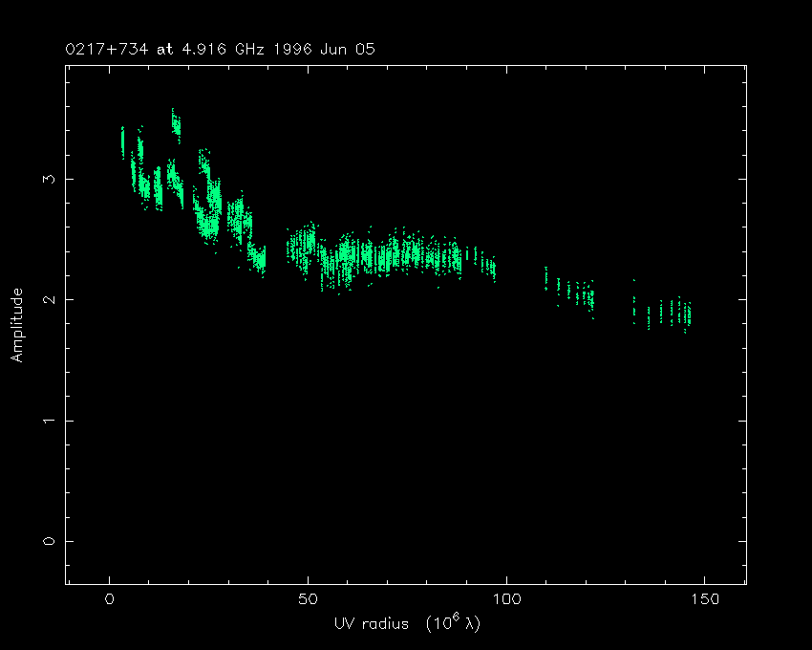Click the highest data cluster near amplitude 3.5

click(x=176, y=124)
